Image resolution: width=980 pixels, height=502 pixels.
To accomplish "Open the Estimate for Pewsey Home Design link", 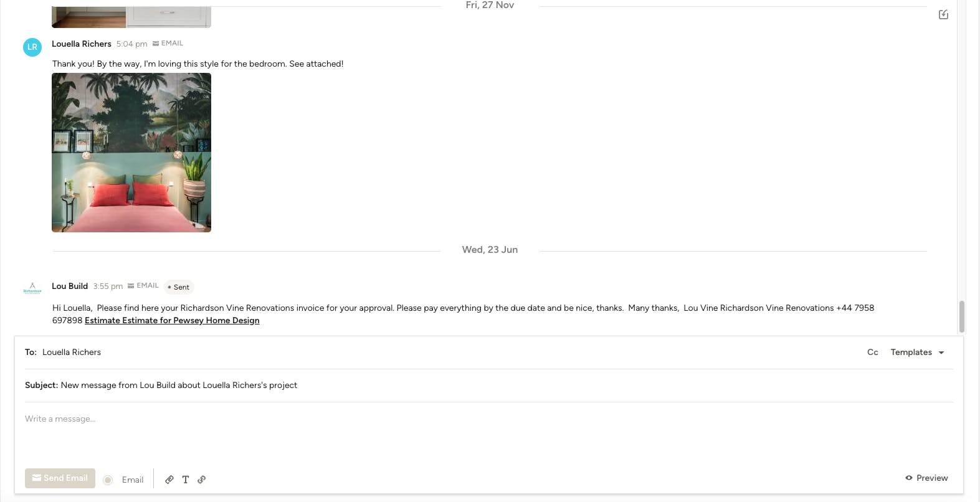I will tap(172, 321).
